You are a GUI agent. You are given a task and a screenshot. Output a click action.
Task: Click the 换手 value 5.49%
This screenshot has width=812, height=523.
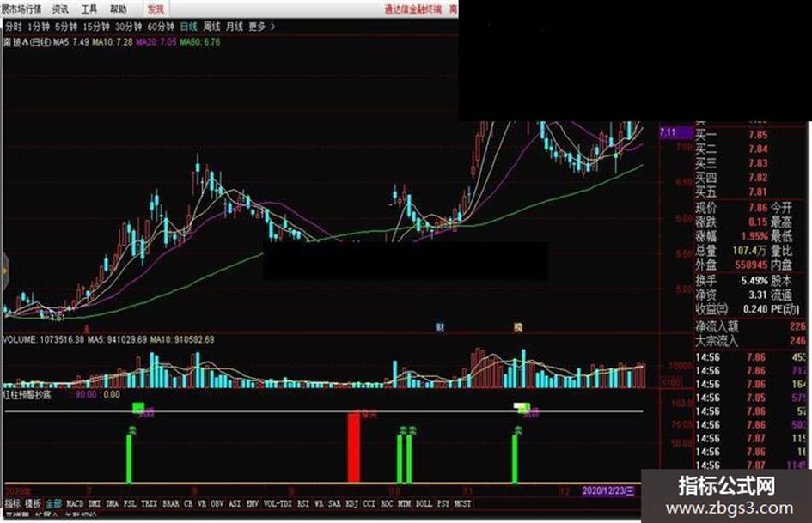[754, 281]
